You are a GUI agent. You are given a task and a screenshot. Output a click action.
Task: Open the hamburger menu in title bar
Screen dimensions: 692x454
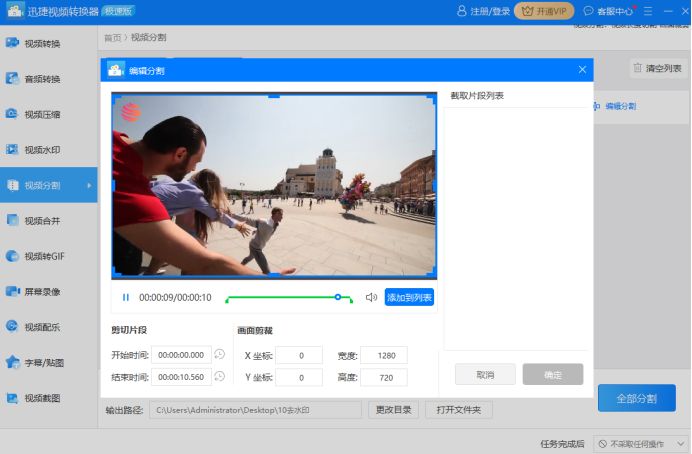(x=647, y=11)
